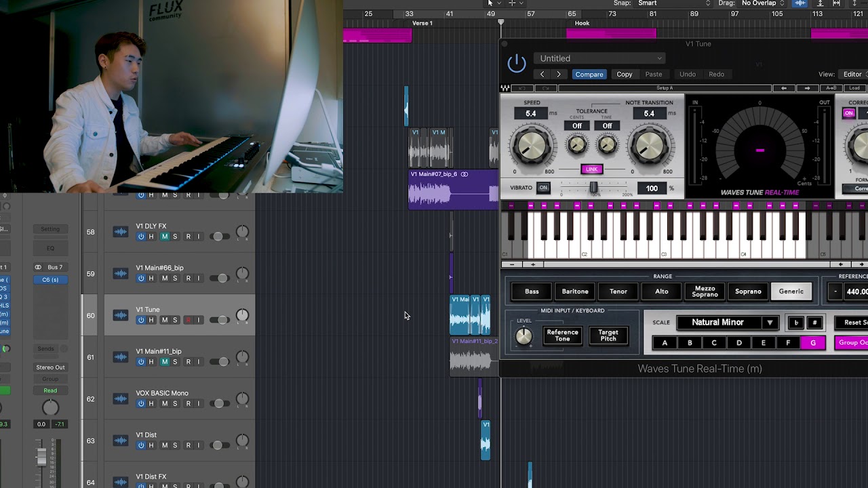Turn the Note Transition knob
The image size is (868, 488).
click(650, 145)
